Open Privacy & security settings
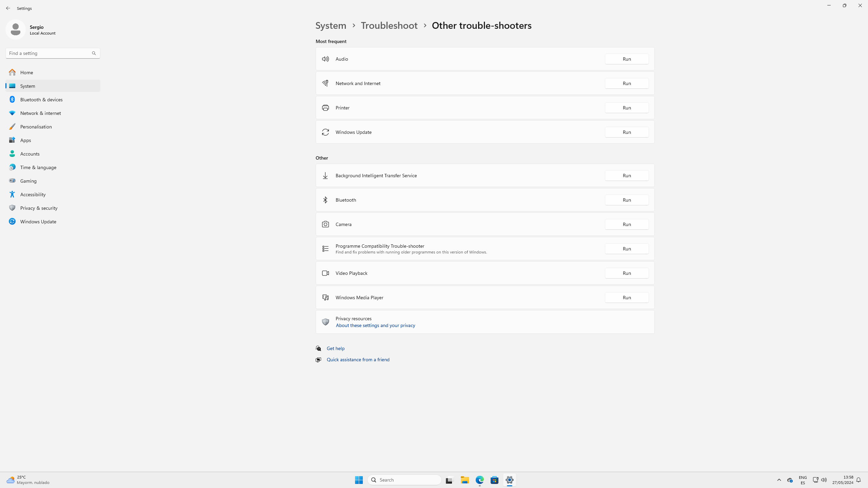868x488 pixels. click(x=53, y=208)
